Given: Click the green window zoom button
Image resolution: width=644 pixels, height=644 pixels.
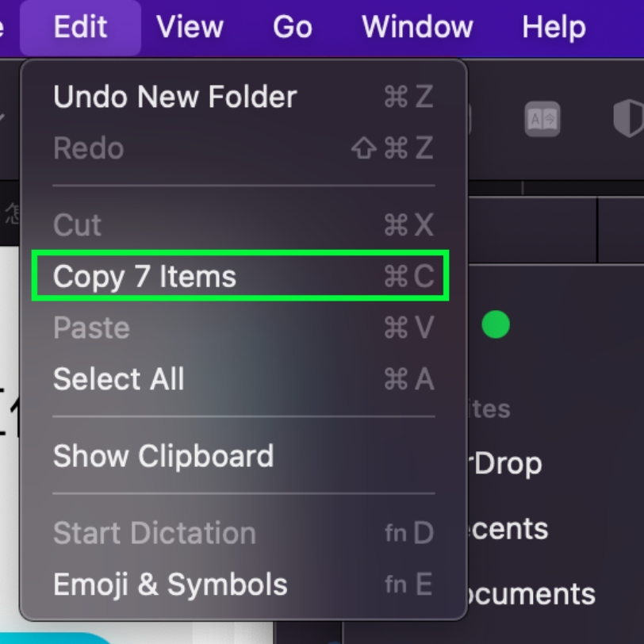Looking at the screenshot, I should (x=496, y=324).
